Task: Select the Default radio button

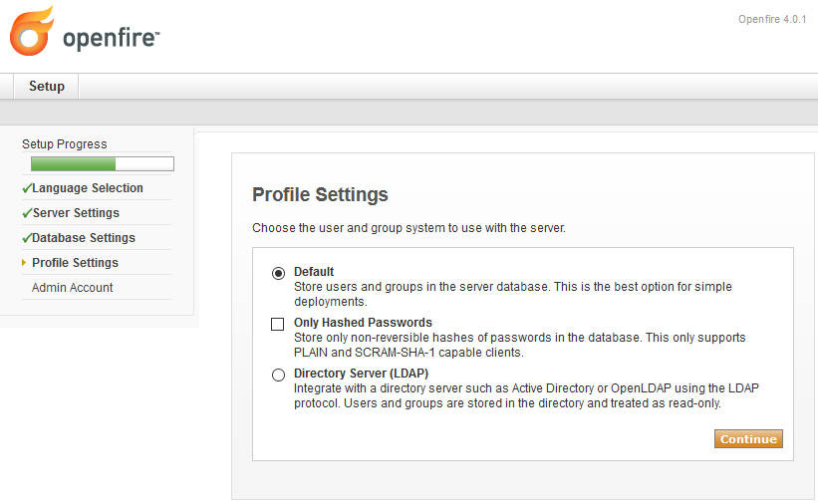Action: coord(278,273)
